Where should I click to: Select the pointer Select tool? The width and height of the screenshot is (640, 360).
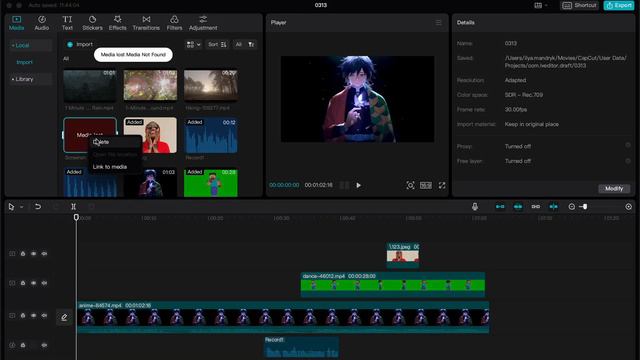tap(11, 207)
